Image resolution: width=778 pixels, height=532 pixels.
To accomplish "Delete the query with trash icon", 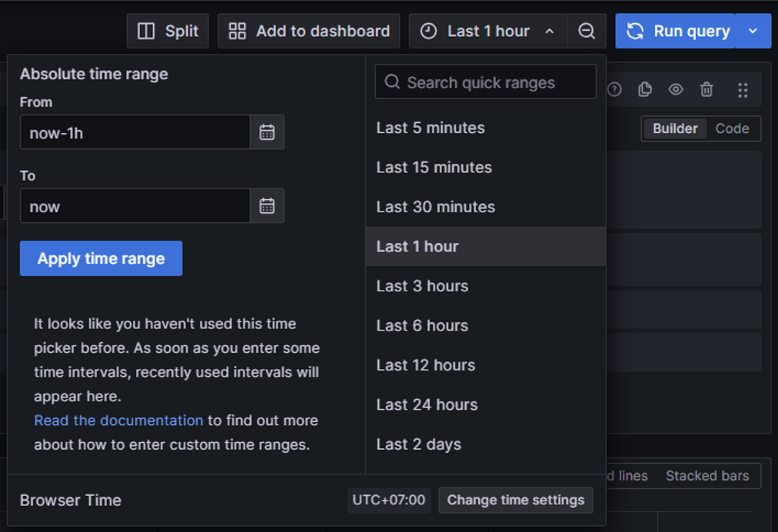I will [707, 90].
